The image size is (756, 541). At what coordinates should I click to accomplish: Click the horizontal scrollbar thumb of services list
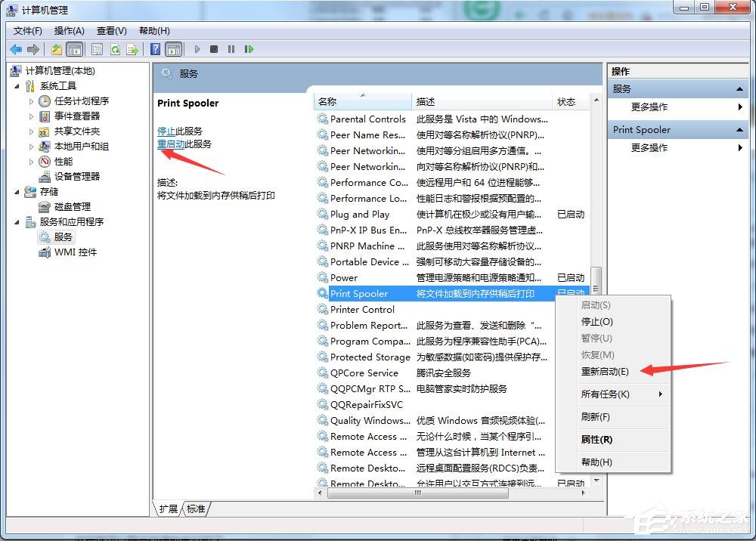click(x=417, y=493)
